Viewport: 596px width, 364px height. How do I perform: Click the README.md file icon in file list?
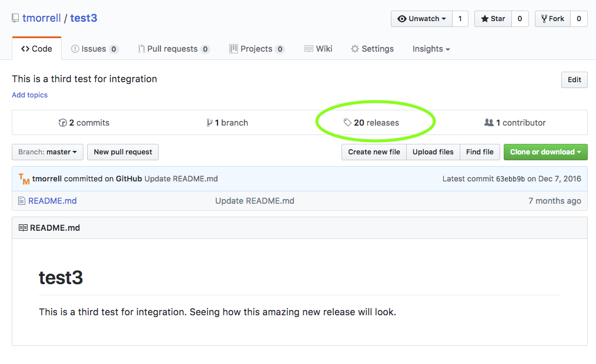coord(22,201)
